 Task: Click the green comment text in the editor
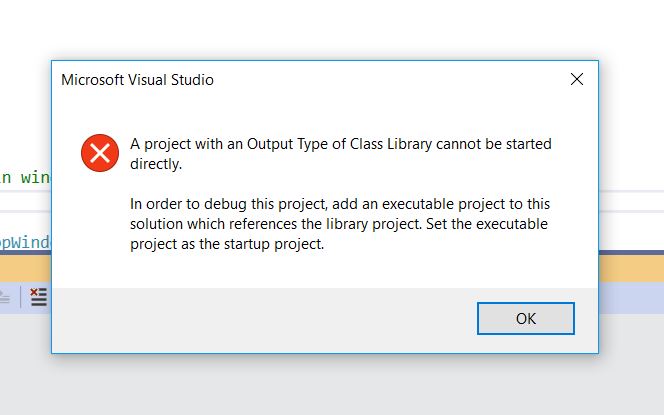click(25, 177)
